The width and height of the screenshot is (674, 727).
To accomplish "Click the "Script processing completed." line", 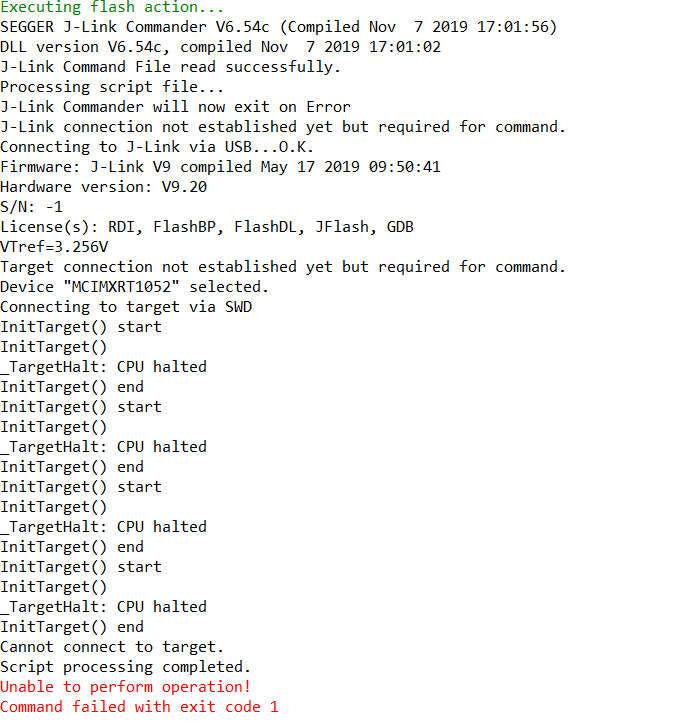I will pyautogui.click(x=125, y=667).
